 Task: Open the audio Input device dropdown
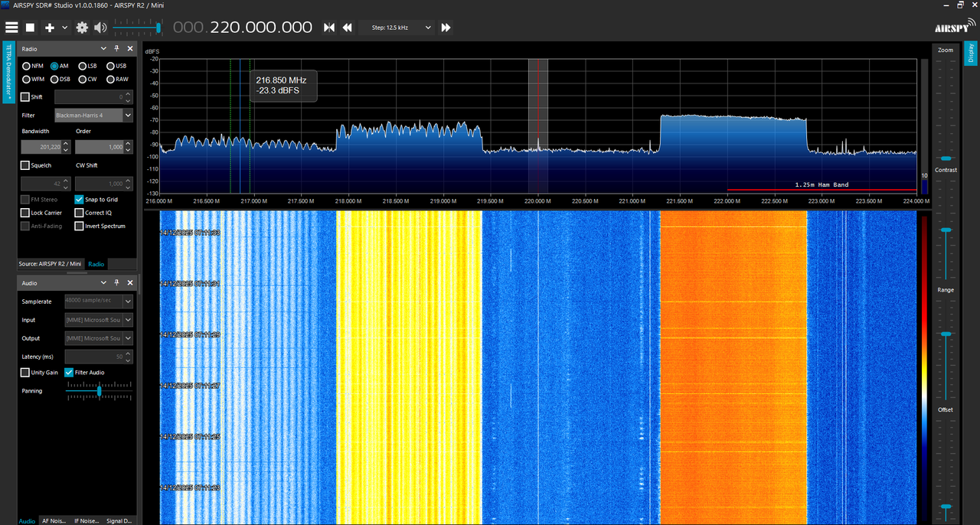99,320
